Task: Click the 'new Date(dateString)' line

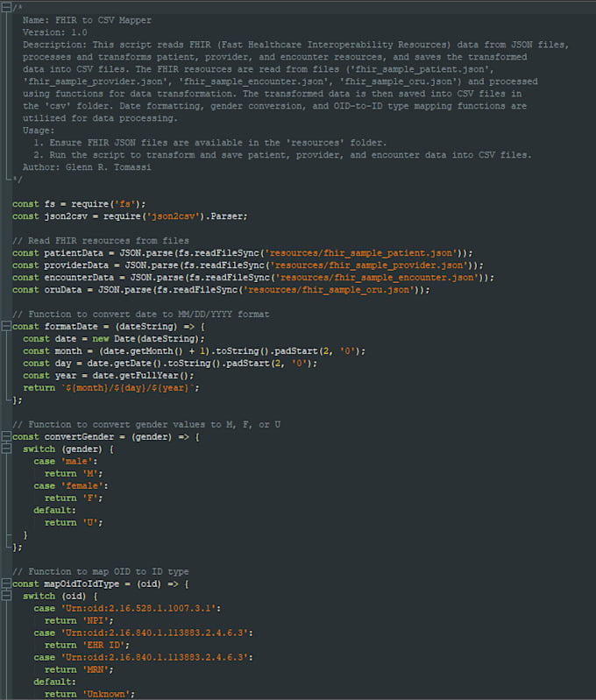Action: coord(114,339)
